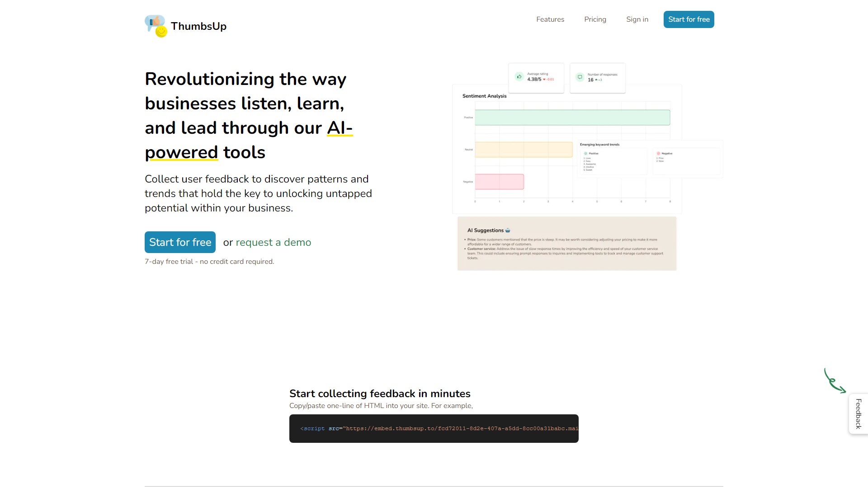868x488 pixels.
Task: Select the Pricing menu item
Action: pyautogui.click(x=595, y=19)
